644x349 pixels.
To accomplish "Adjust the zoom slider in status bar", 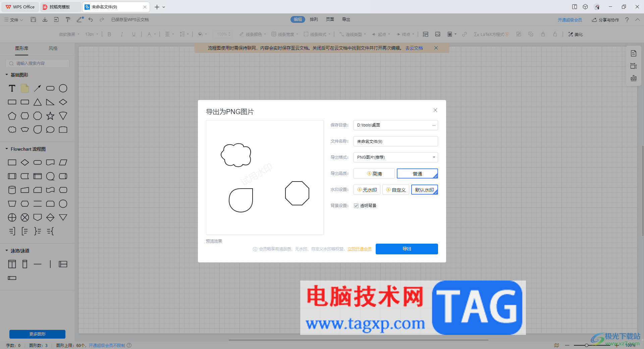I will pyautogui.click(x=587, y=345).
